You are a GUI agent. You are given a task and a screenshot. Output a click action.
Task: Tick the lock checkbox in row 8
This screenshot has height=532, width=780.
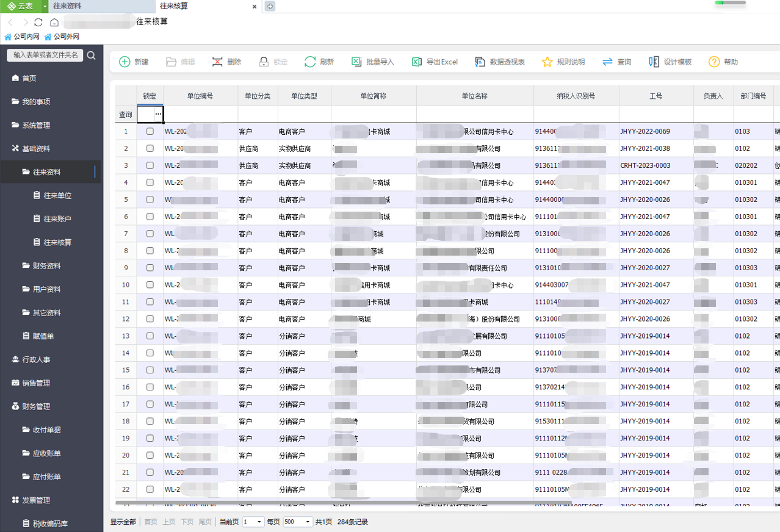point(150,251)
